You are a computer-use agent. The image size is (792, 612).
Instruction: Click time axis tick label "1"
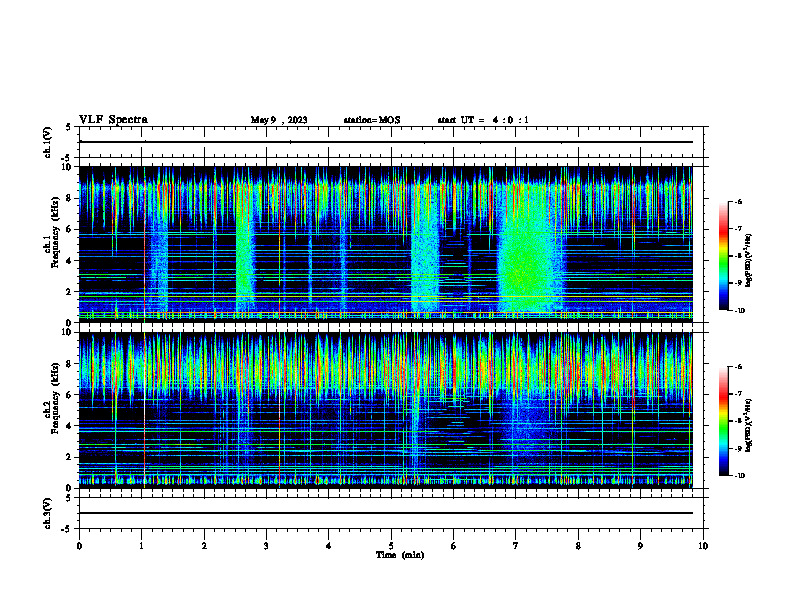(141, 546)
